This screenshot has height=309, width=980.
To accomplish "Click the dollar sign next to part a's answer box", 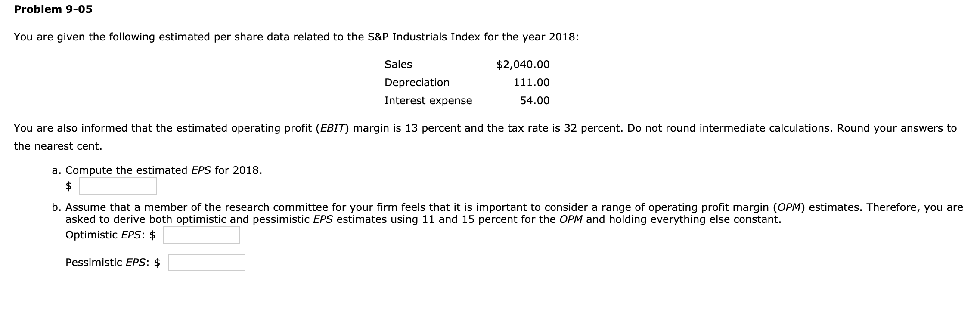I will [x=69, y=186].
